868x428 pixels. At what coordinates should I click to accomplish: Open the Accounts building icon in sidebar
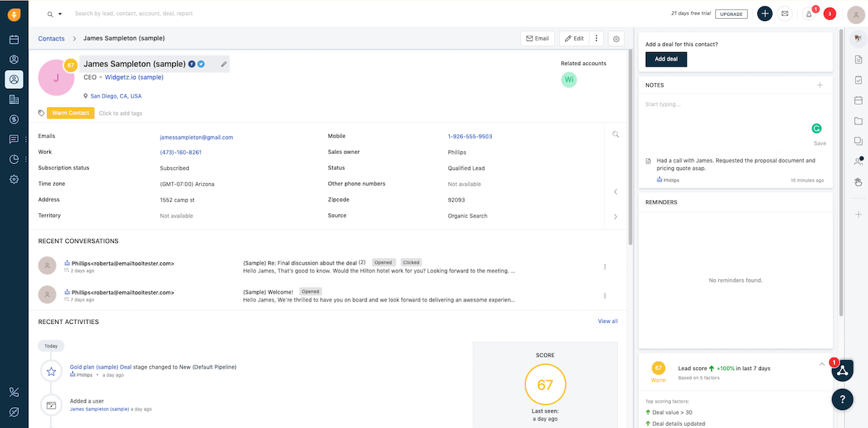(14, 99)
